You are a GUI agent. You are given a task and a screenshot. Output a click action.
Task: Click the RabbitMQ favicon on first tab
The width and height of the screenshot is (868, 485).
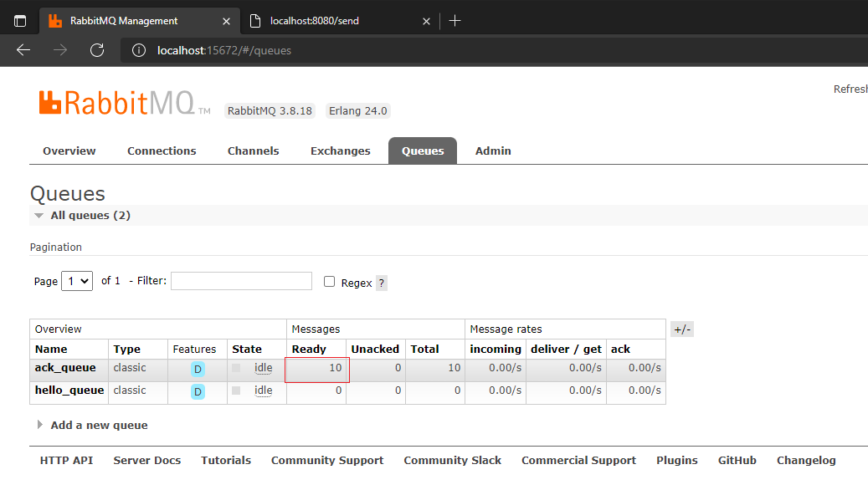point(55,21)
